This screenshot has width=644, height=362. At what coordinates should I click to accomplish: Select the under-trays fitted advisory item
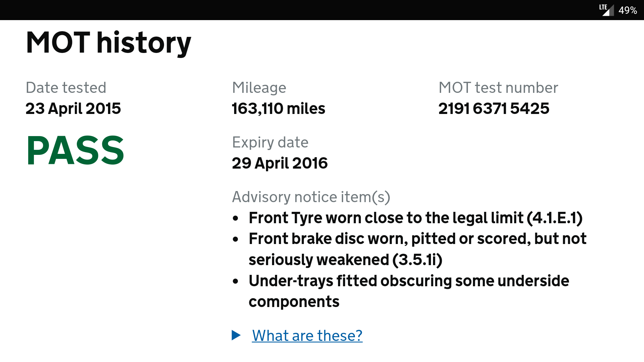point(409,291)
